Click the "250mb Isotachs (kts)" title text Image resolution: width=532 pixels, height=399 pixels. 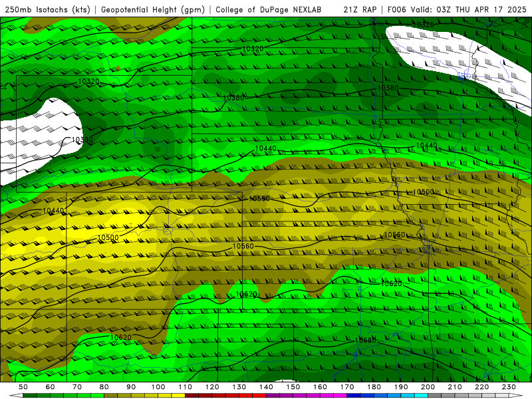47,9
